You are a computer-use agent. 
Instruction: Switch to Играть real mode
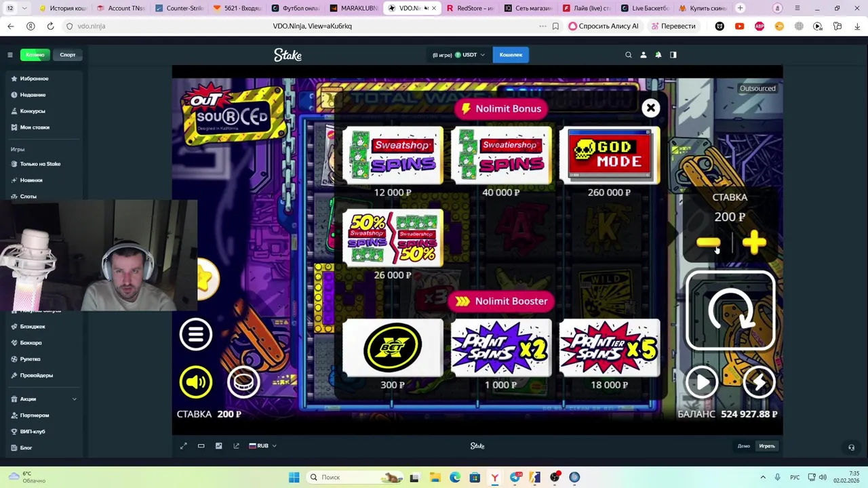767,446
